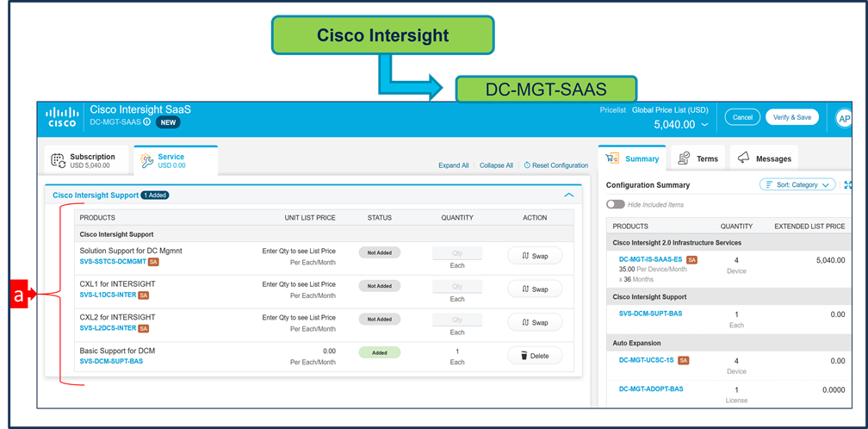This screenshot has height=429, width=868.
Task: Open the Messages tab
Action: (x=765, y=159)
